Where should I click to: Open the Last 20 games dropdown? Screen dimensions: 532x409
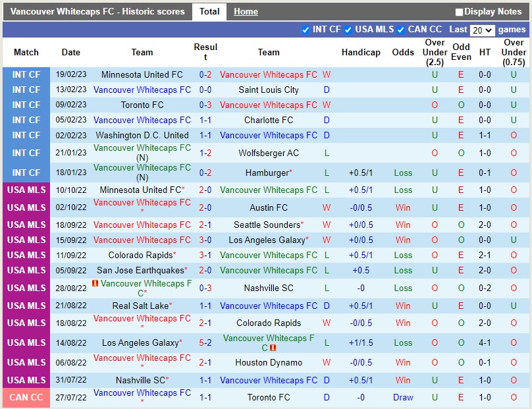(x=482, y=30)
